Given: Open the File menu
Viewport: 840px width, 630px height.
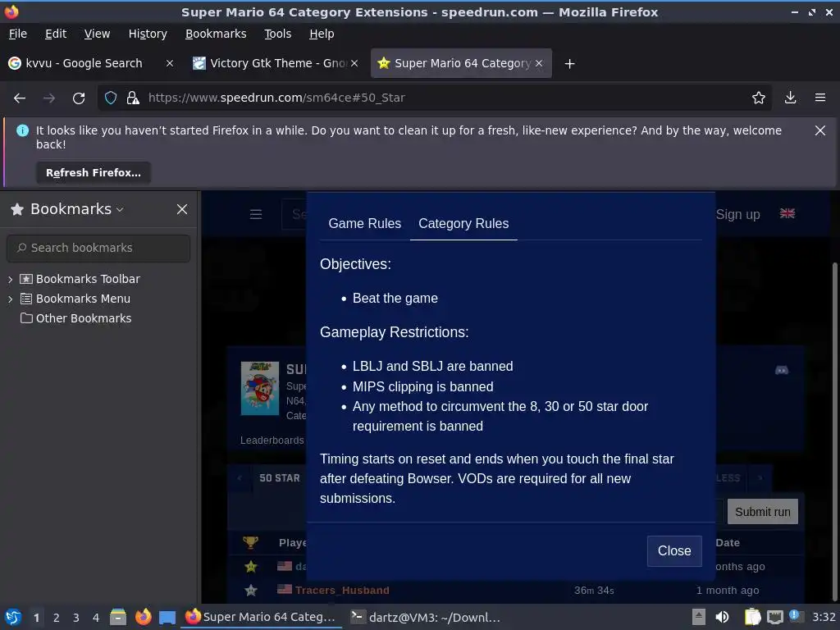Looking at the screenshot, I should coord(18,34).
